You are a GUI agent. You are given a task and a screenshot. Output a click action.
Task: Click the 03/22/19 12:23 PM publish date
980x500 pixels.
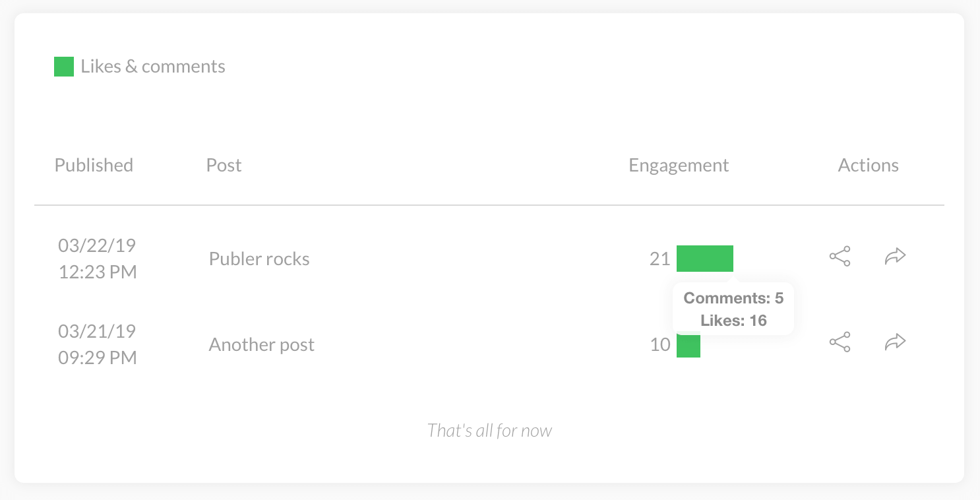(x=98, y=259)
